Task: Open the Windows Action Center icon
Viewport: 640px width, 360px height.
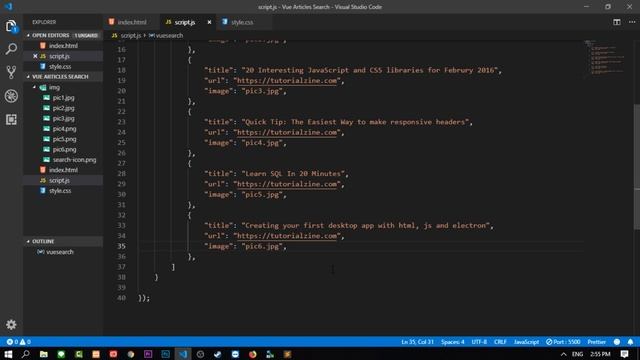Action: pos(624,354)
